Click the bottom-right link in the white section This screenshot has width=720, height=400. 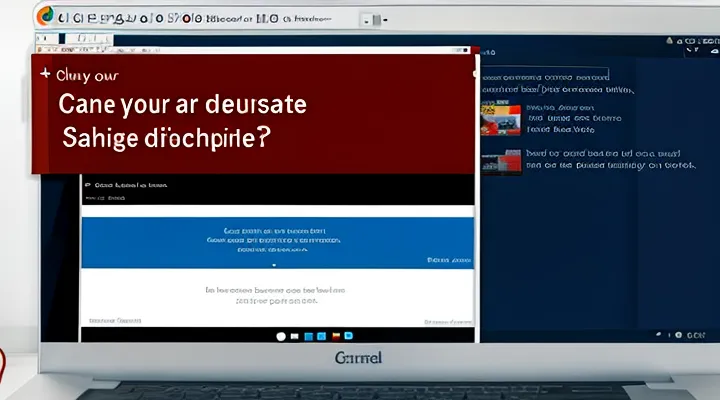pyautogui.click(x=447, y=322)
